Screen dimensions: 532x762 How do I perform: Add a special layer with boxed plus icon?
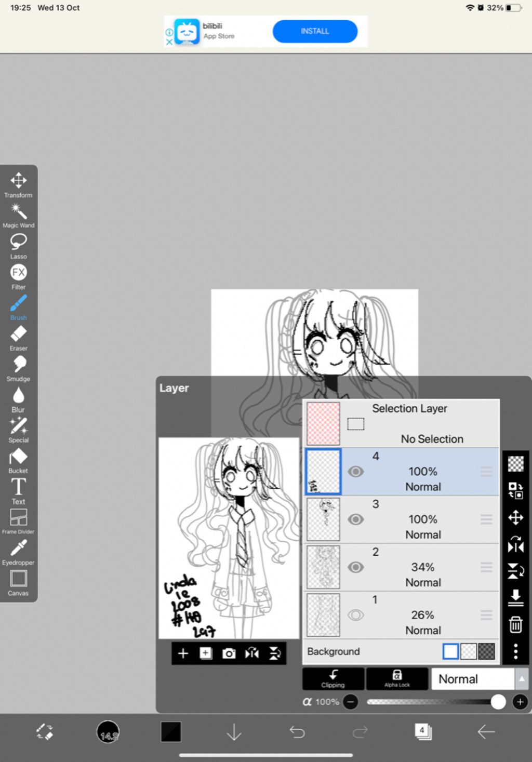click(x=206, y=653)
